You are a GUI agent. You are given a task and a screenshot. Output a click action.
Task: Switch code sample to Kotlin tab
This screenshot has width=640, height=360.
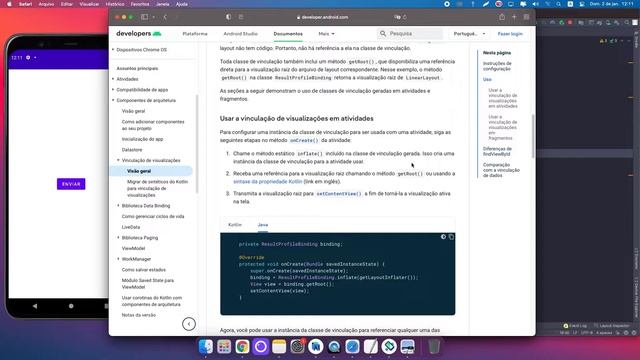tap(235, 225)
